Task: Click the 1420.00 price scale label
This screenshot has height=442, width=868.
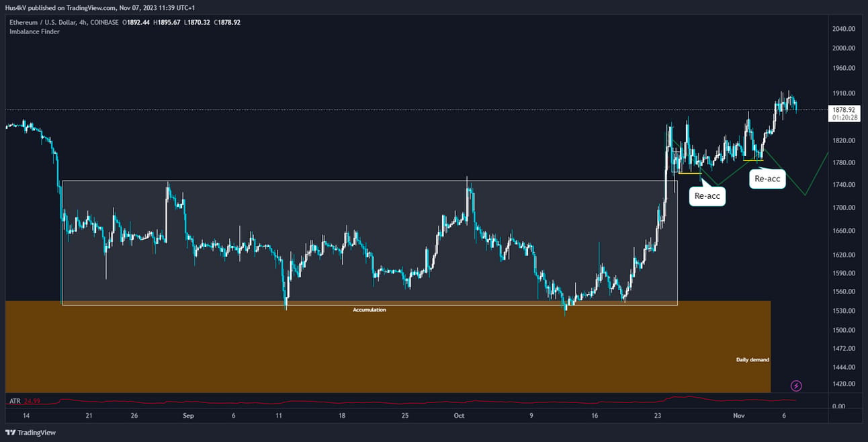Action: tap(843, 384)
